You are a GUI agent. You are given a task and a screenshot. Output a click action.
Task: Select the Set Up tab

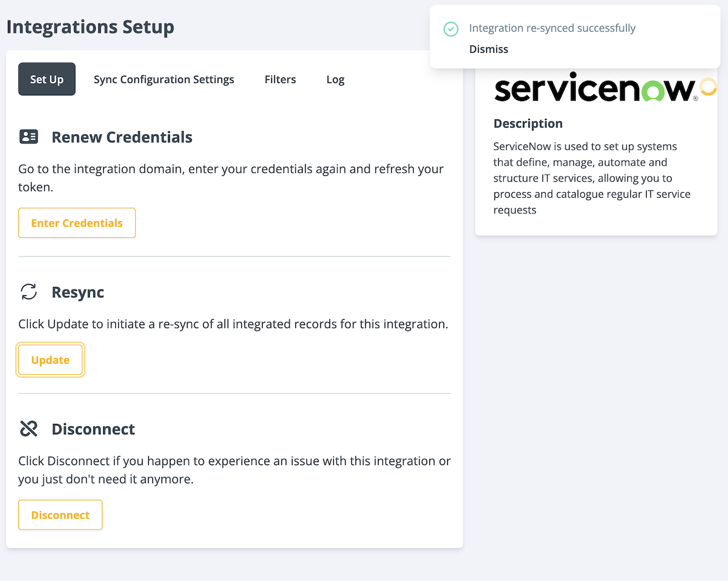tap(47, 79)
